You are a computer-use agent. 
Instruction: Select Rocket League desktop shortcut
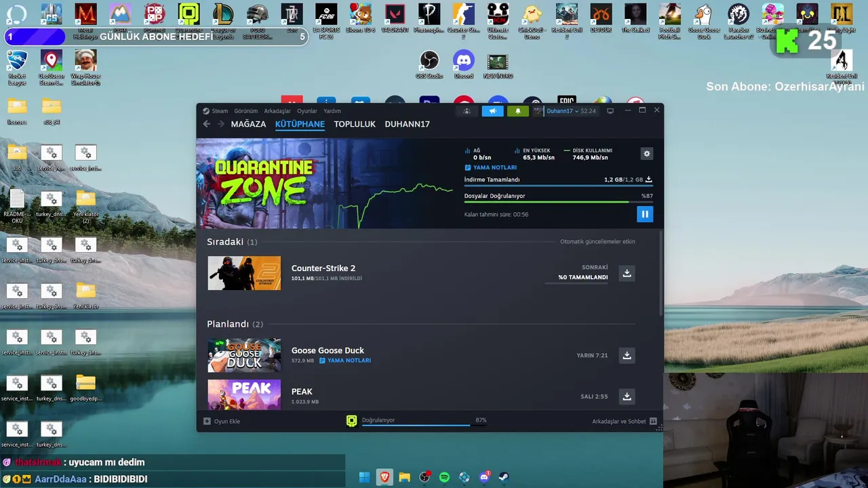pyautogui.click(x=17, y=68)
